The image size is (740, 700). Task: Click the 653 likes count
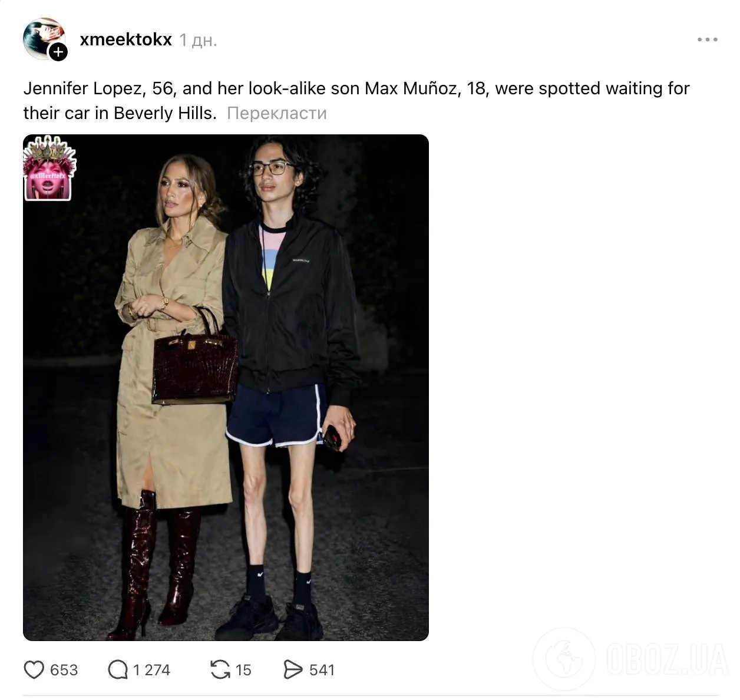coord(64,670)
